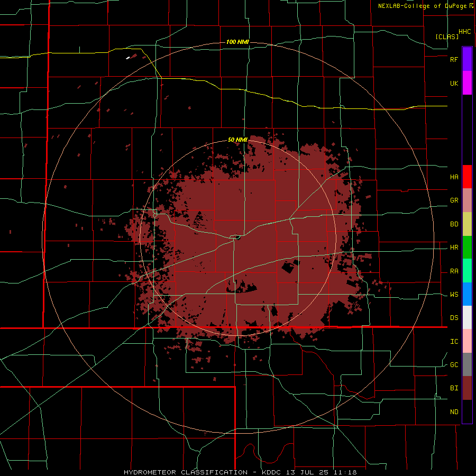Pick the brown BI legend swatch
The image size is (476, 476).
[x=467, y=388]
